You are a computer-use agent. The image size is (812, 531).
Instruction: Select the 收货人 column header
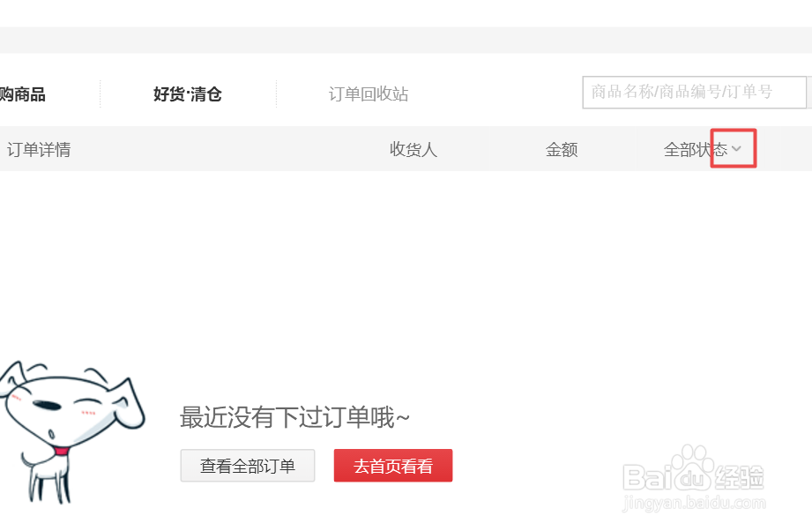click(x=413, y=150)
